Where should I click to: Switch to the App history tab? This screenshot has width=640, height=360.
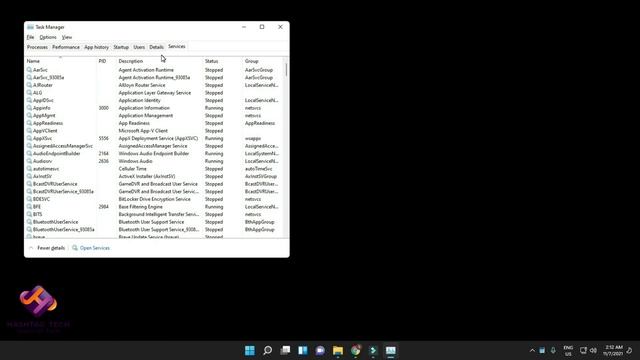tap(96, 47)
